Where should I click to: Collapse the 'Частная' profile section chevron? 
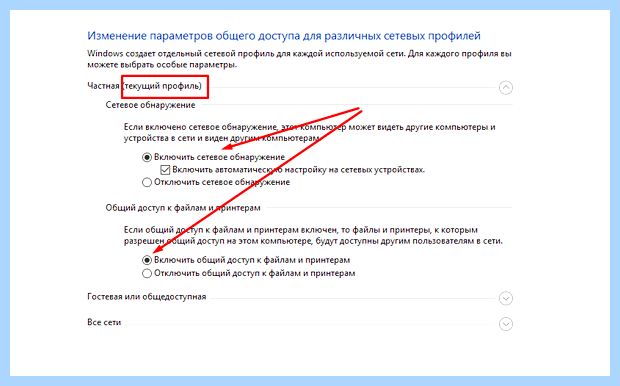tap(506, 87)
